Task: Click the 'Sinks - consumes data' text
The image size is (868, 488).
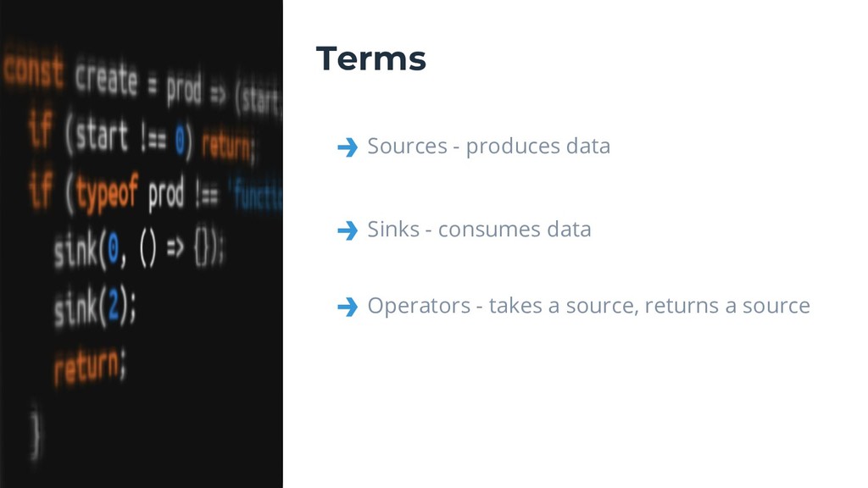Action: [480, 229]
